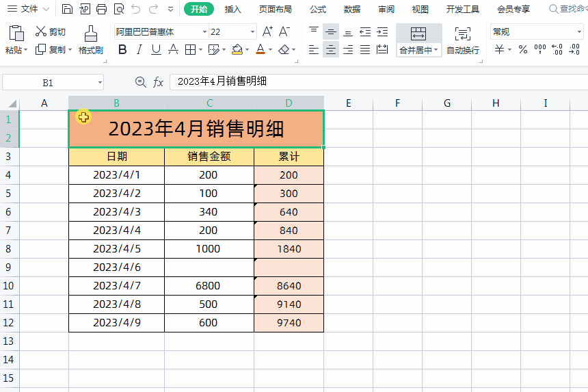Viewport: 588px width, 392px height.
Task: Click the font color A swatch
Action: (260, 49)
